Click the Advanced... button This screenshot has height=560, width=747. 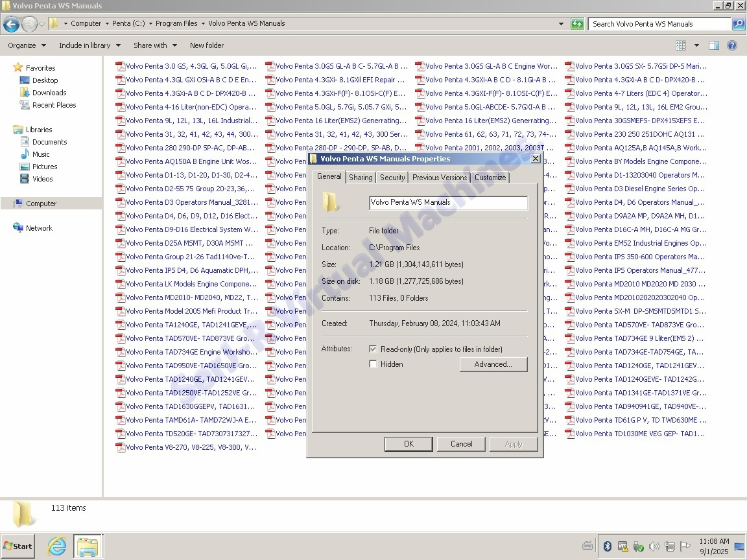[x=493, y=364]
